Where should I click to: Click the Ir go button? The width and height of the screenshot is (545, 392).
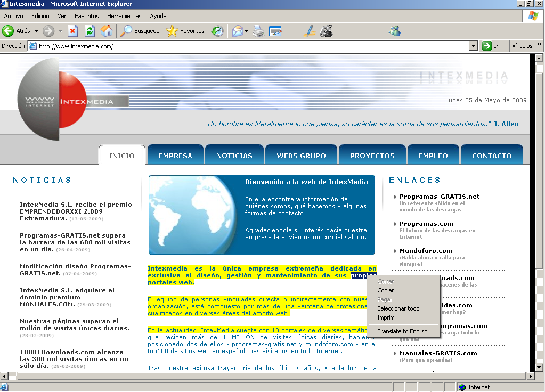(491, 45)
